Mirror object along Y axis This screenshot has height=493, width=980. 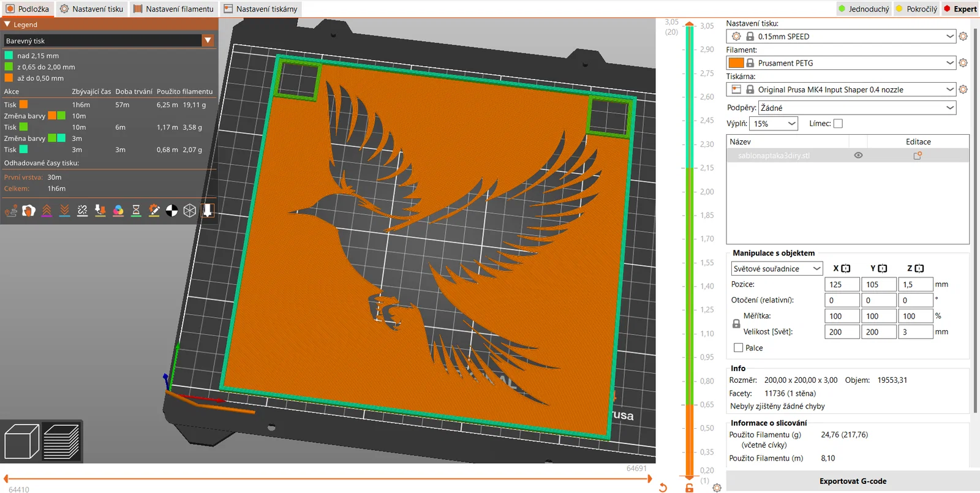[x=883, y=268]
